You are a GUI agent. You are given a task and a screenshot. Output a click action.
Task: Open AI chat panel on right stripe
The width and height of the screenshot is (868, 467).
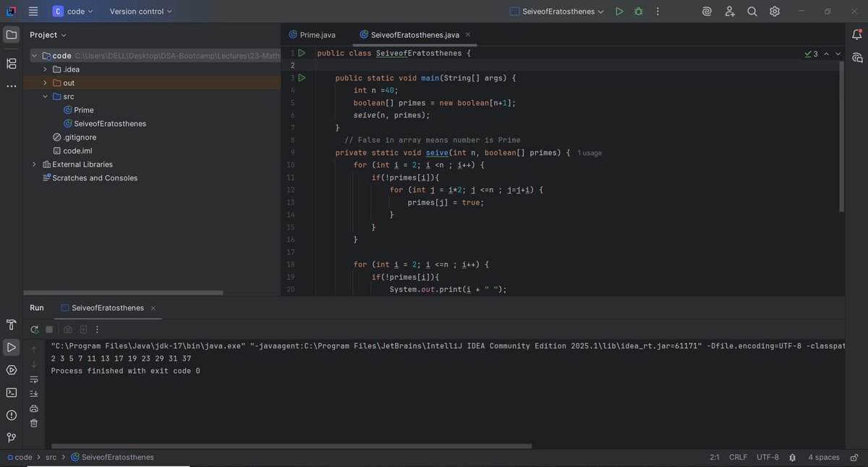tap(856, 58)
